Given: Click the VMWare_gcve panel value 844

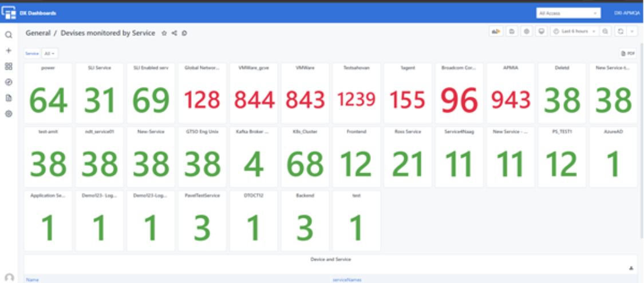Looking at the screenshot, I should point(254,99).
